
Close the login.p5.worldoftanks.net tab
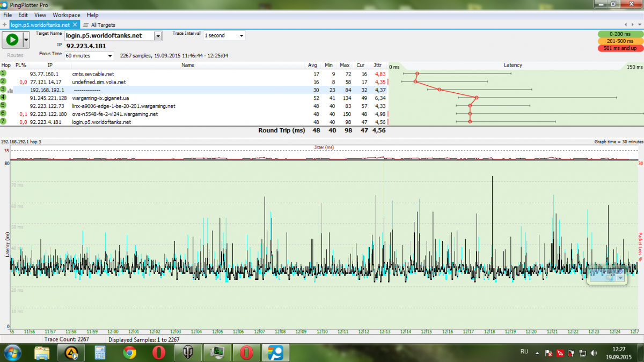click(x=75, y=25)
